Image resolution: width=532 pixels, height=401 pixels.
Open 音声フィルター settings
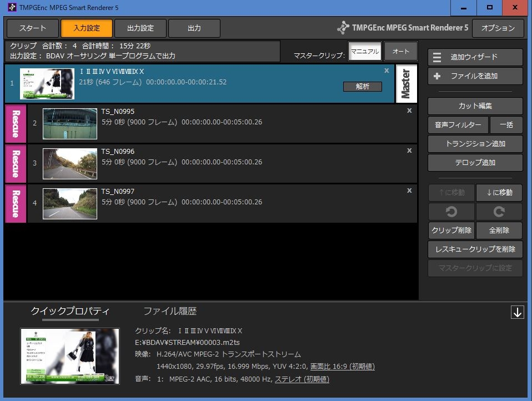point(458,125)
